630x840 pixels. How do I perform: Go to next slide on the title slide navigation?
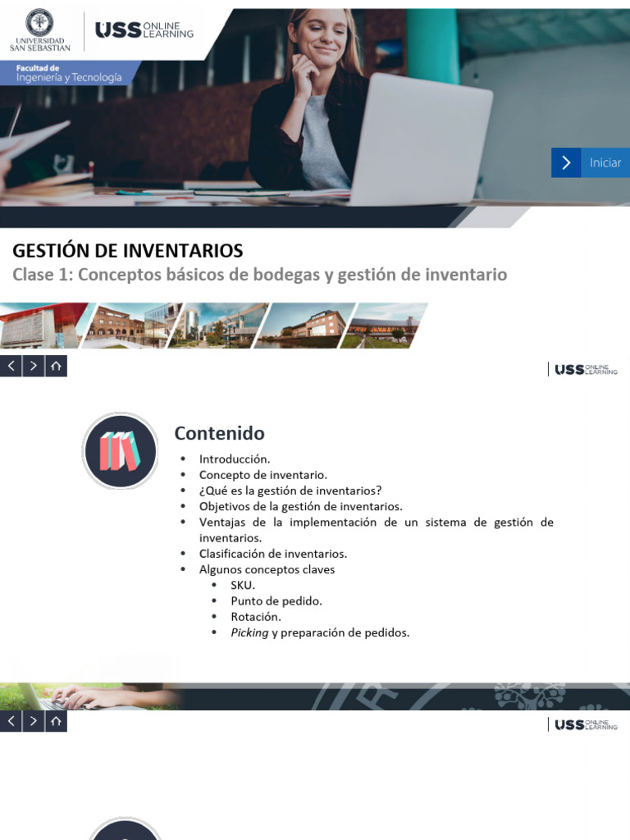coord(33,366)
